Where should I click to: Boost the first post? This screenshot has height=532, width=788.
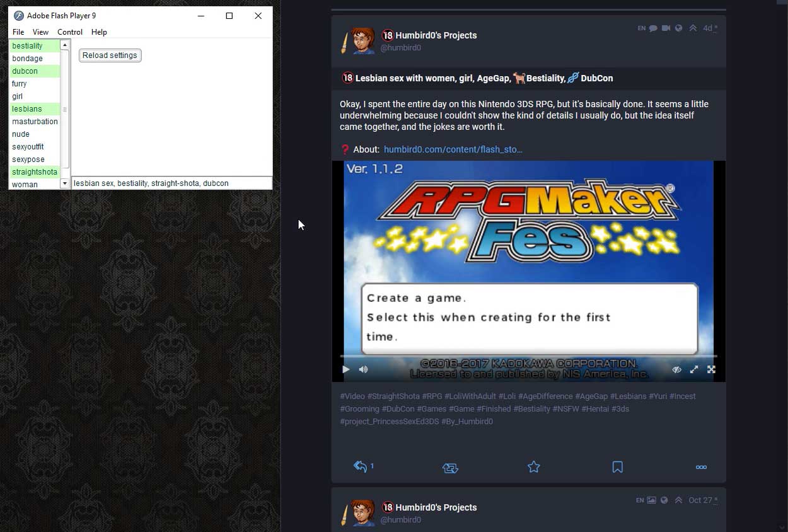click(x=450, y=468)
